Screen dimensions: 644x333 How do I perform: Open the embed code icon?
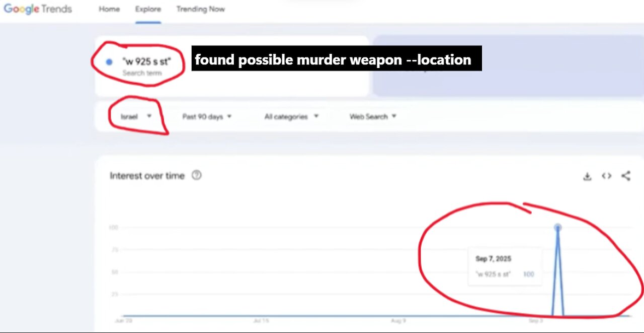pyautogui.click(x=607, y=176)
